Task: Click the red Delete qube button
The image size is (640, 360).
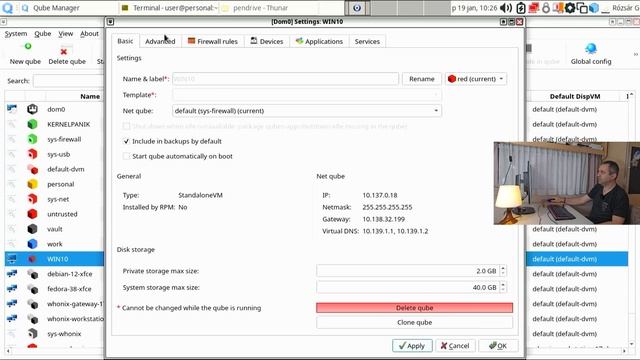Action: (414, 308)
